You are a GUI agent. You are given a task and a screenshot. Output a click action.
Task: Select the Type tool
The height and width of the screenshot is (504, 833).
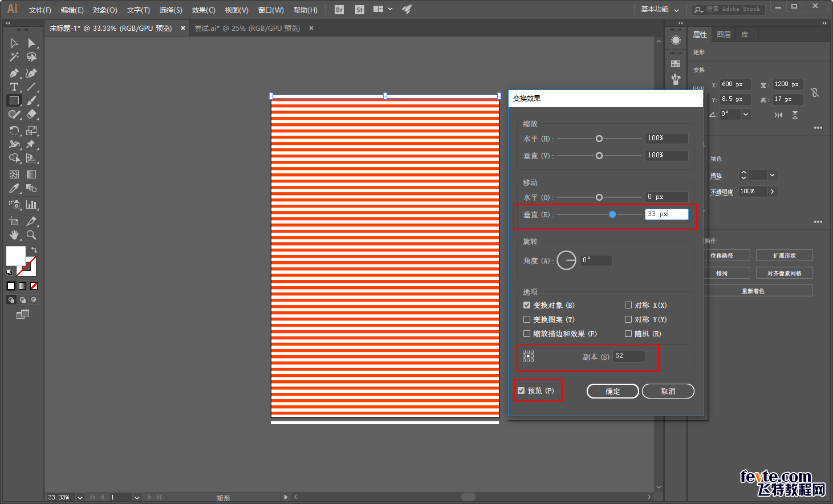pyautogui.click(x=14, y=87)
